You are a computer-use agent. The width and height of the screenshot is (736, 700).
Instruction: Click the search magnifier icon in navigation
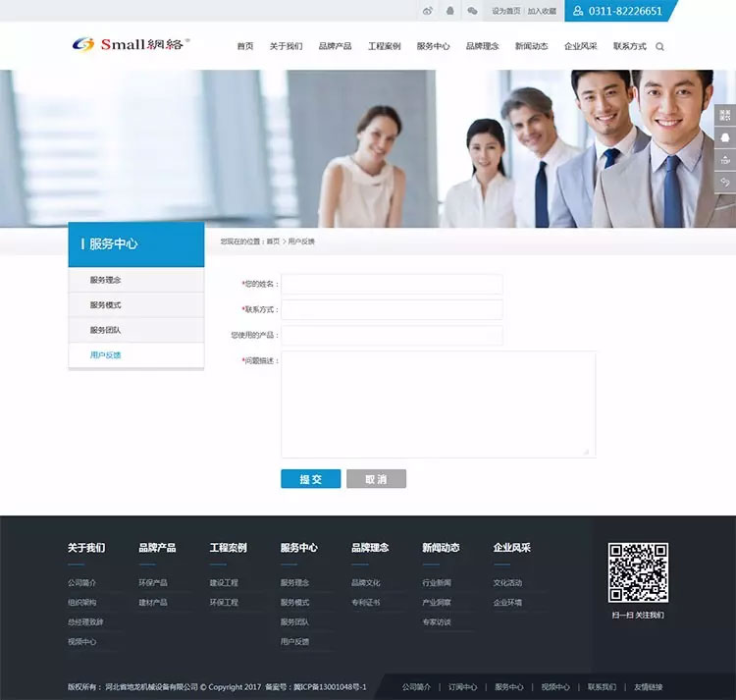660,46
